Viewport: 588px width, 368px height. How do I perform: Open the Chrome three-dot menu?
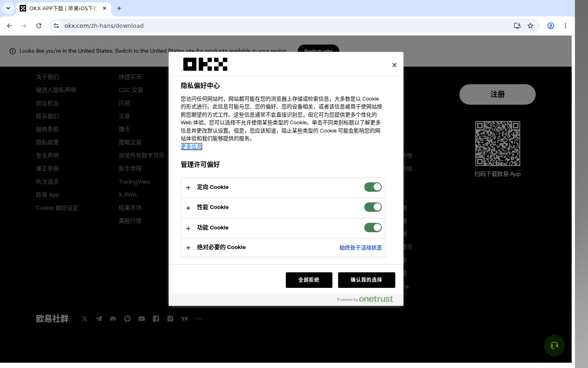(x=566, y=26)
